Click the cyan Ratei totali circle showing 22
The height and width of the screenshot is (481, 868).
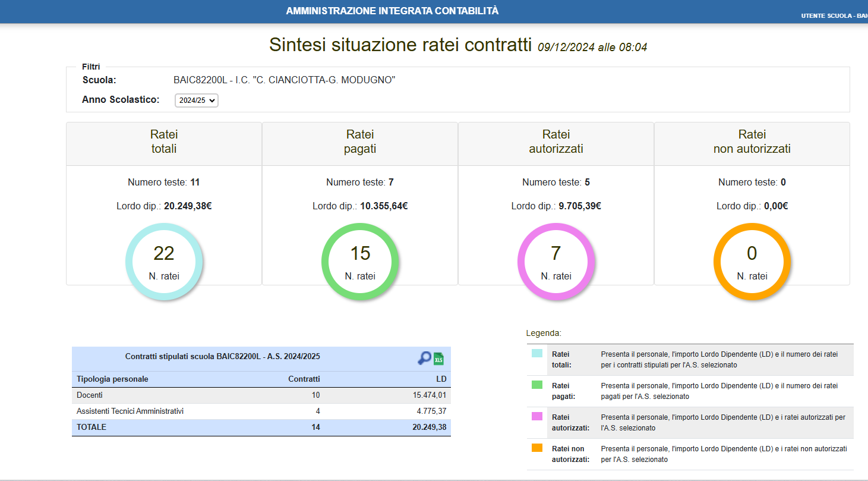(164, 261)
